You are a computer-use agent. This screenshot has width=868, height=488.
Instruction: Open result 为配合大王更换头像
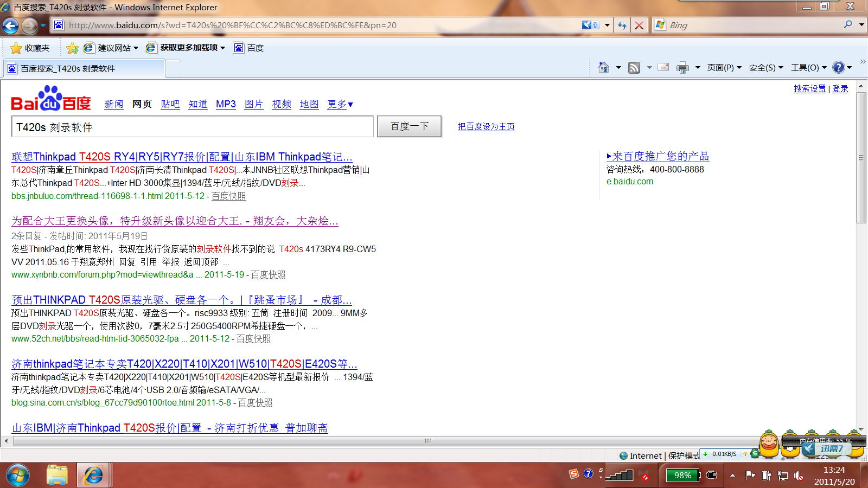point(175,221)
